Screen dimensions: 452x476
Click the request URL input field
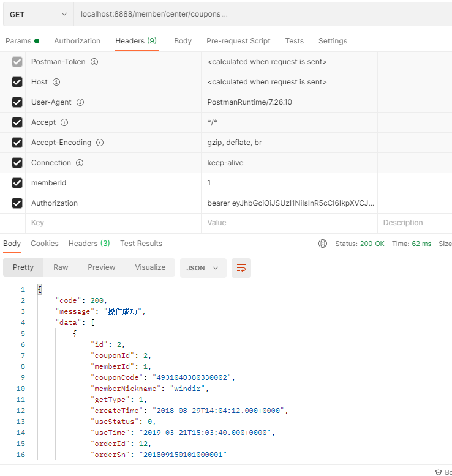point(263,14)
